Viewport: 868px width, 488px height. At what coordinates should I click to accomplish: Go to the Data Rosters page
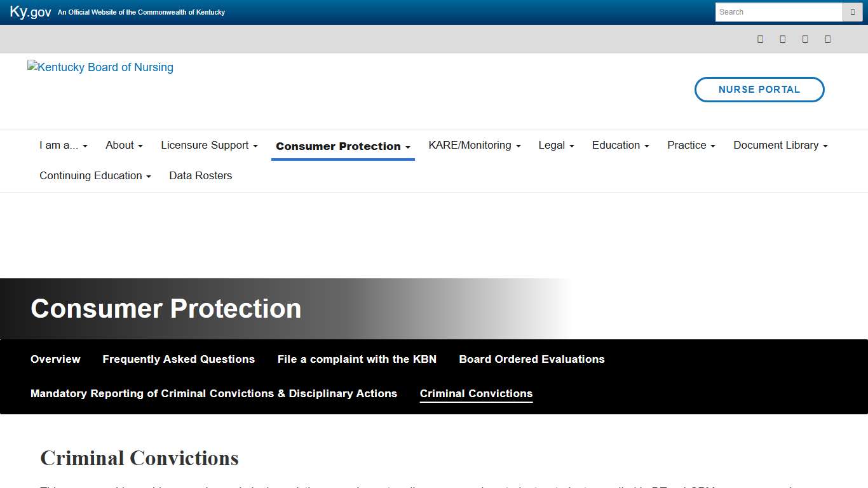pos(201,176)
